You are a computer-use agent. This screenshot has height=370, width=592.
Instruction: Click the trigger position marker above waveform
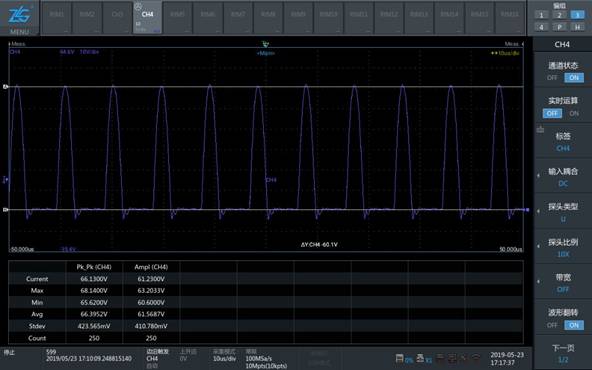266,44
